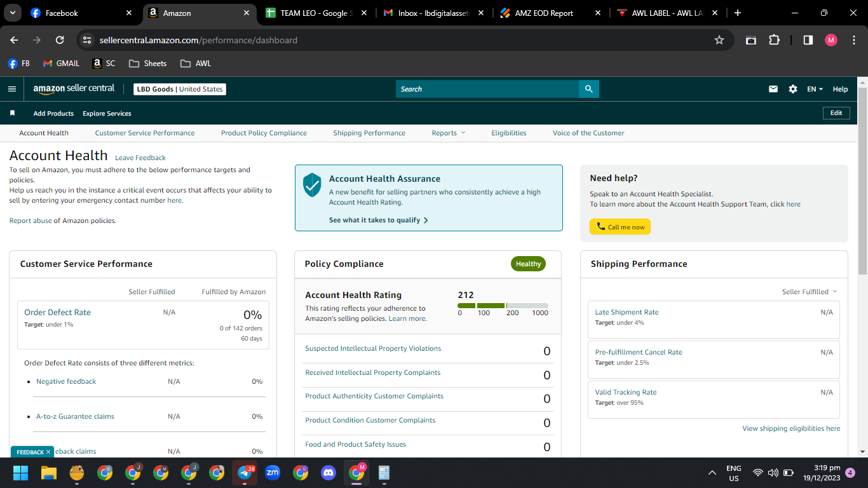Click the page vertical scrollbar
This screenshot has width=868, height=488.
[862, 181]
